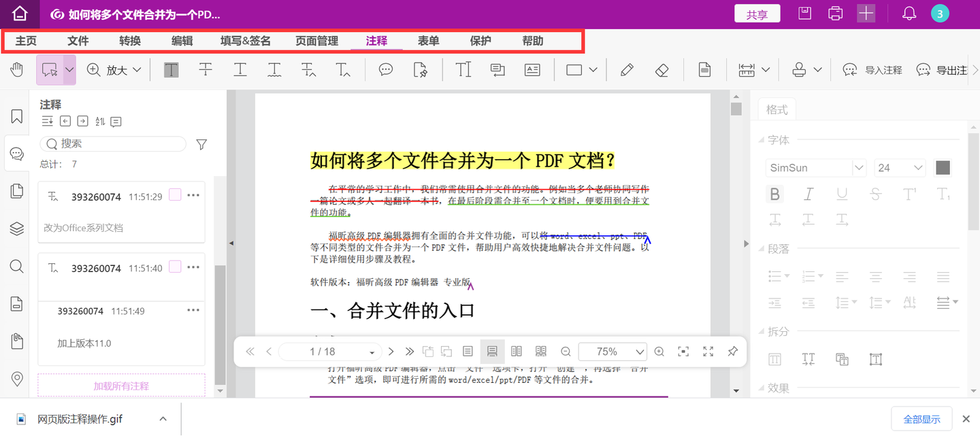Open the 页面管理 tab
The height and width of the screenshot is (440, 980).
[x=316, y=41]
